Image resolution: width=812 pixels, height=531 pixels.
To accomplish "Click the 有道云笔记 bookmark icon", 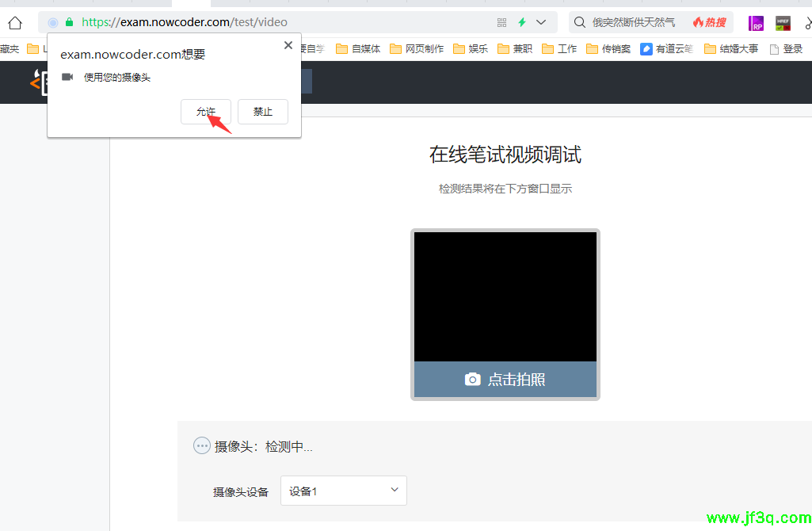I will click(646, 49).
